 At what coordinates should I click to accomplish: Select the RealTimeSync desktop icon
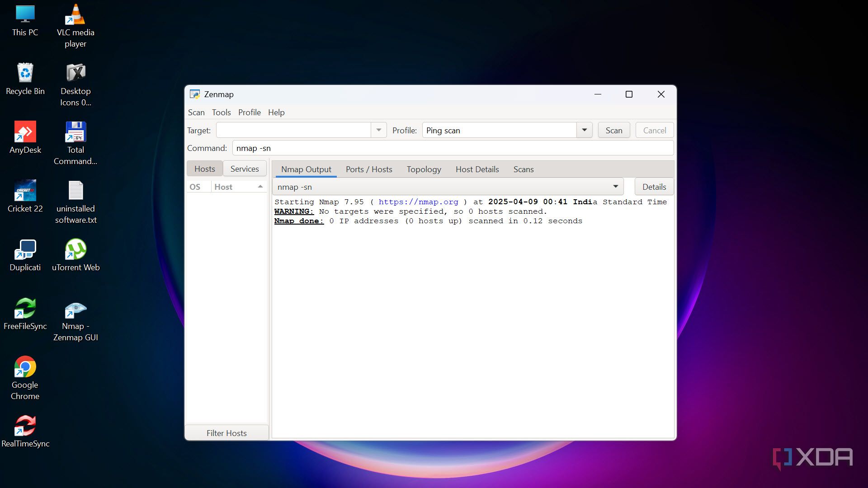coord(25,432)
